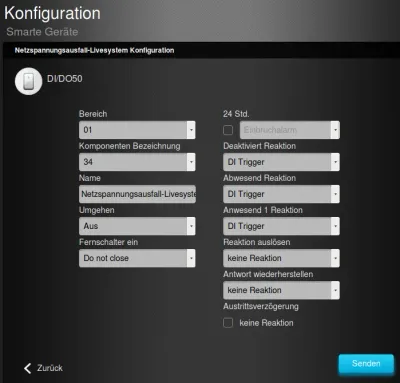400x383 pixels.
Task: Open the Komponenten Bezeichnung dropdown showing 34
Action: point(137,162)
